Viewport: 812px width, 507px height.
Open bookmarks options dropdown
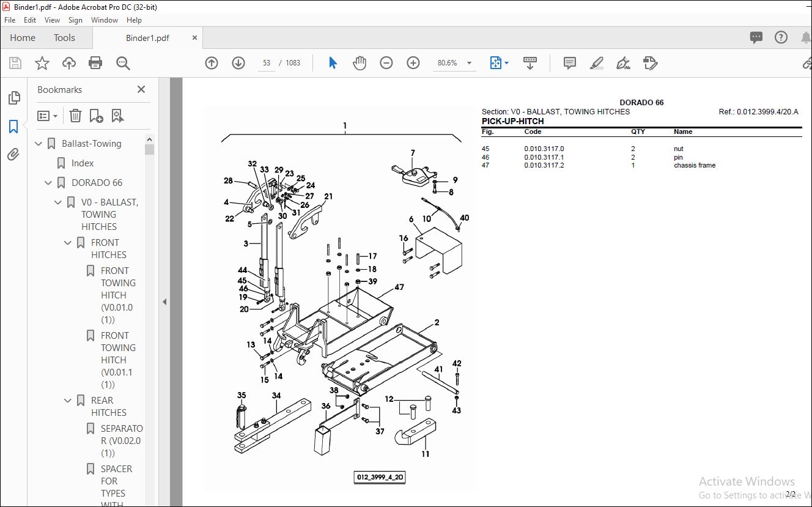click(x=48, y=116)
